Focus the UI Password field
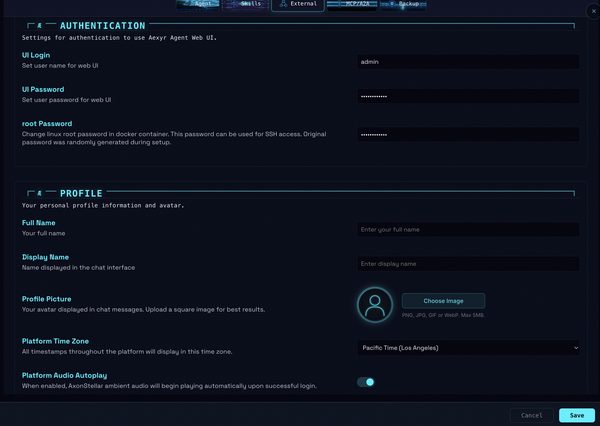Image resolution: width=600 pixels, height=426 pixels. (468, 96)
